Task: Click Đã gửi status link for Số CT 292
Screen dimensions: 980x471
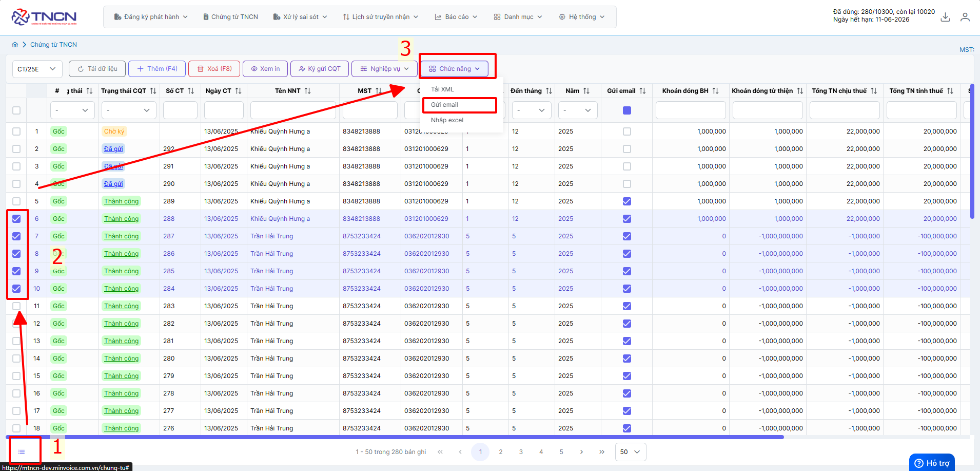Action: [113, 149]
